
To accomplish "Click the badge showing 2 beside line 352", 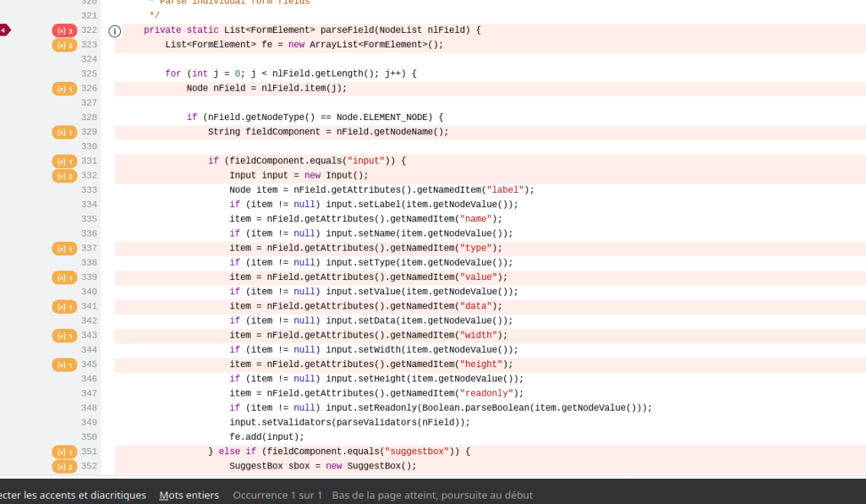I will point(63,466).
